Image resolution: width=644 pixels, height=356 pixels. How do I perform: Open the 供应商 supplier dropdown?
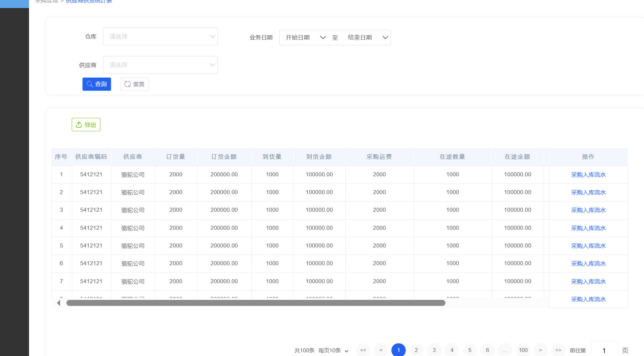160,65
